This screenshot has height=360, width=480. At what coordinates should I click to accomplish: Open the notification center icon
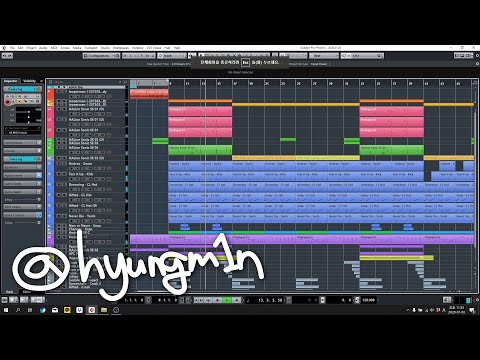pyautogui.click(x=472, y=310)
